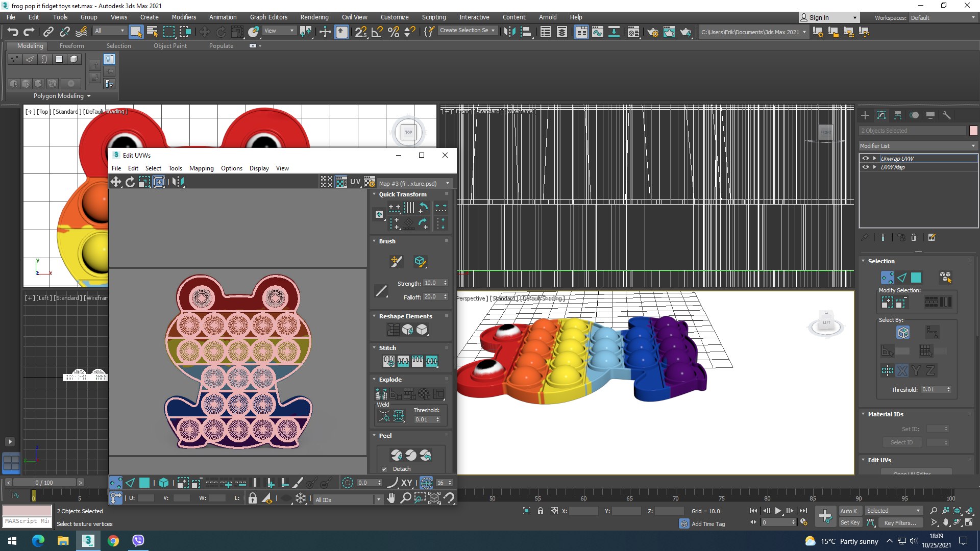Toggle visibility eye of Unwrap UVW modifier
Screen dimensions: 980x551
click(x=865, y=158)
